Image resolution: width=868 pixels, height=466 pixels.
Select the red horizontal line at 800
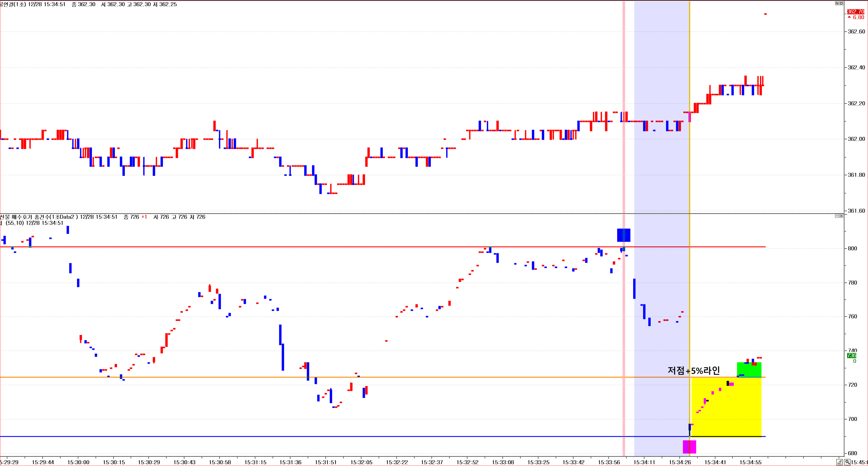[x=337, y=247]
